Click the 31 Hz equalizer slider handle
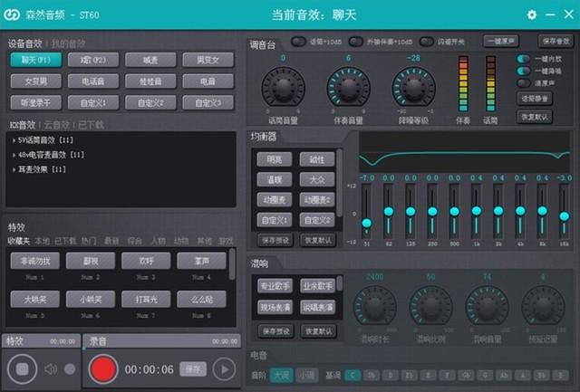 pyautogui.click(x=366, y=223)
